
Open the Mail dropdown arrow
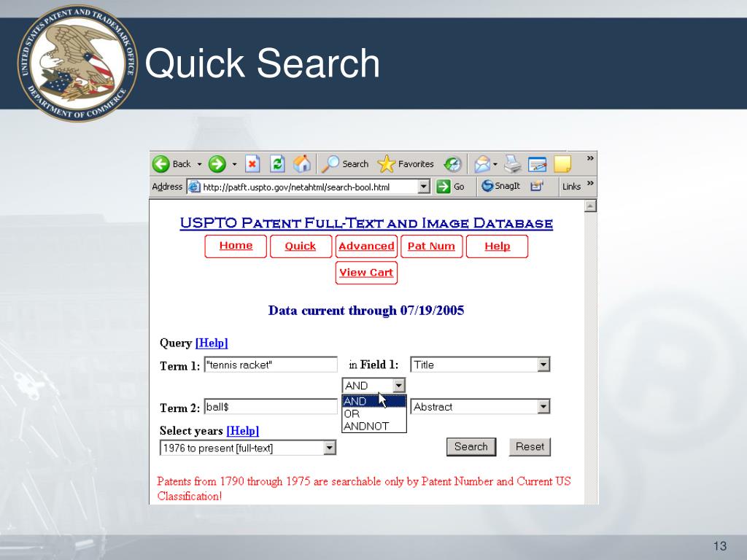click(x=495, y=164)
